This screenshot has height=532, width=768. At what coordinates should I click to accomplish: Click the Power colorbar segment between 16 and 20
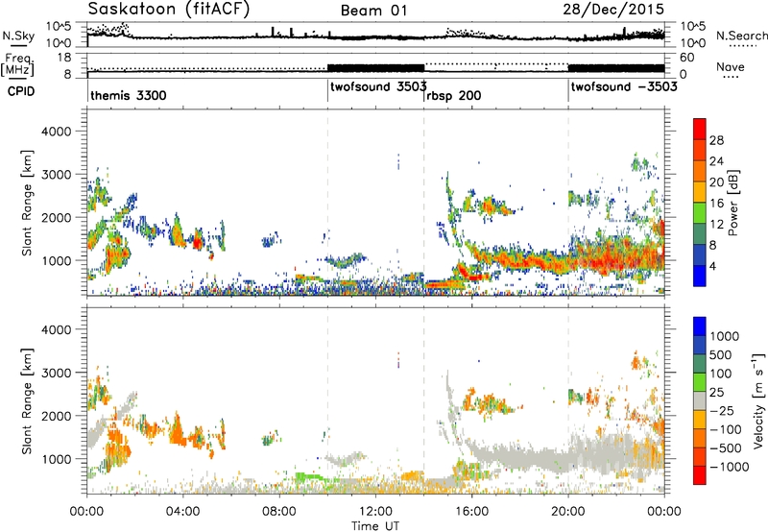coord(700,191)
